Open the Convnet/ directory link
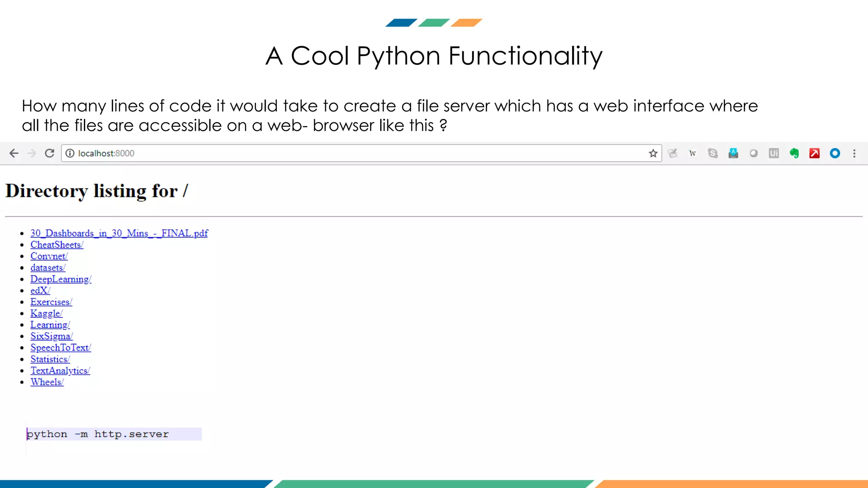This screenshot has width=868, height=488. [49, 256]
